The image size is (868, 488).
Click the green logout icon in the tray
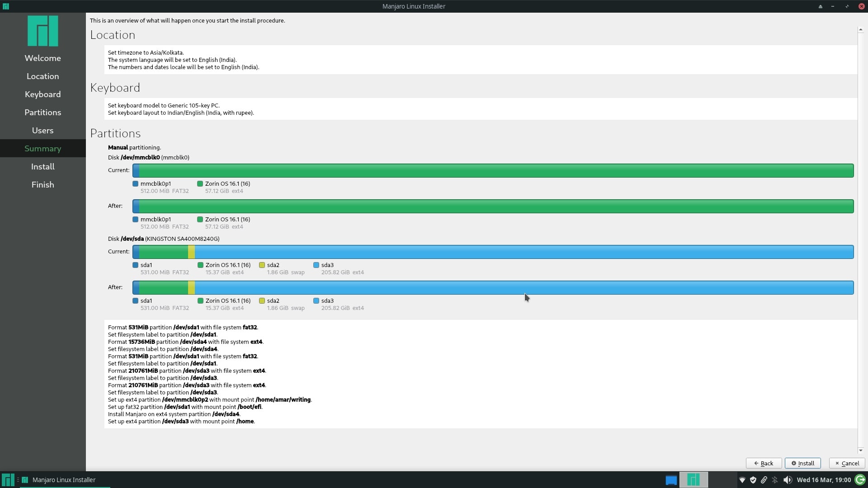(x=860, y=480)
